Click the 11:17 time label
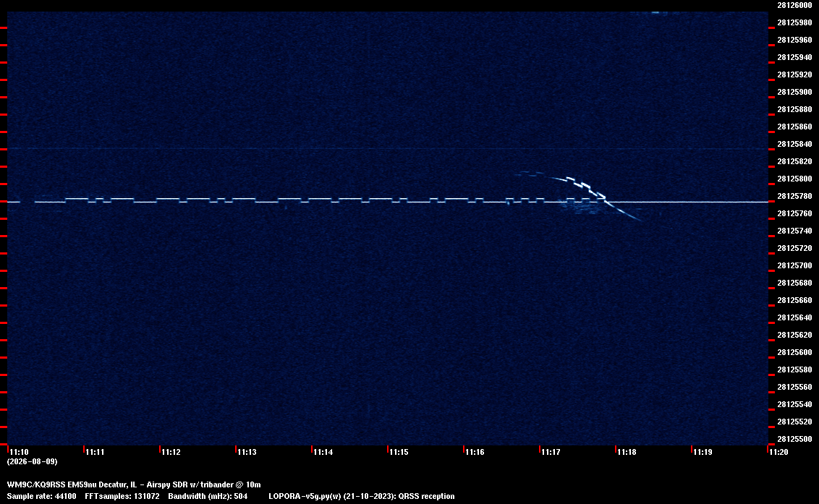 coord(551,452)
